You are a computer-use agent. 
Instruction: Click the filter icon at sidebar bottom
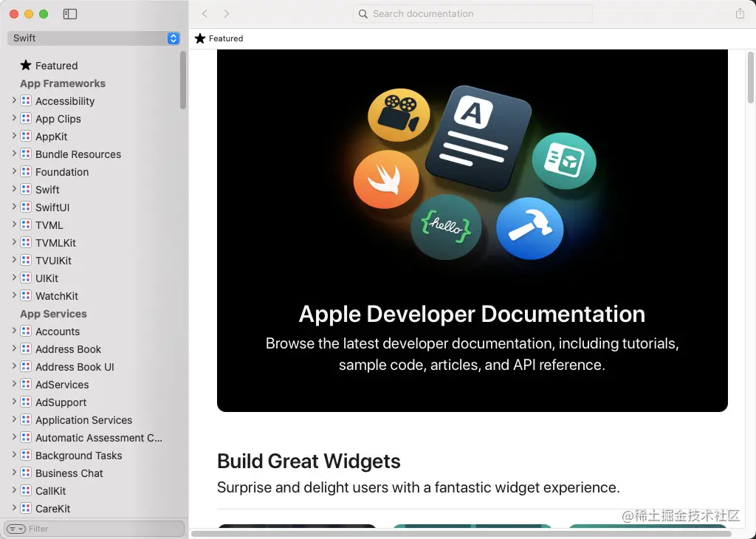click(x=16, y=529)
